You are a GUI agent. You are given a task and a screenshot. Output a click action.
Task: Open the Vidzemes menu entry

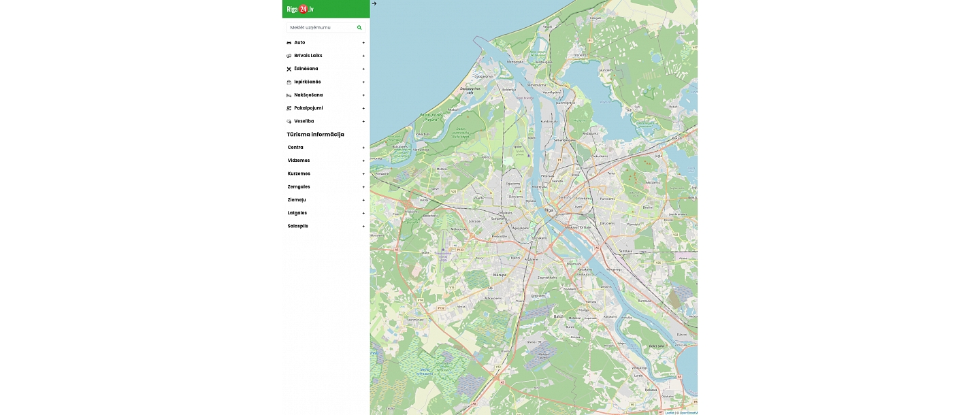(299, 161)
